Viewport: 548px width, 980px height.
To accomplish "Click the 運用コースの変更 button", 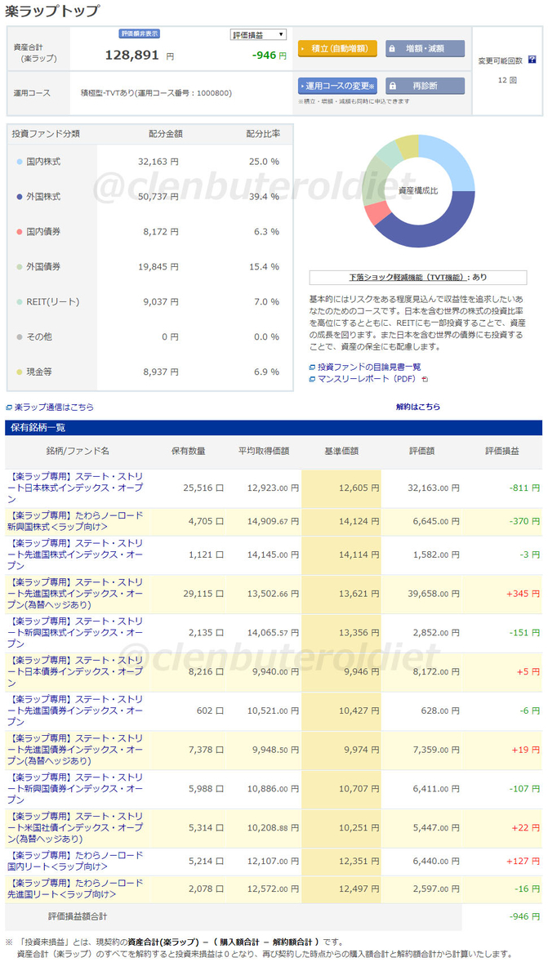I will point(337,86).
